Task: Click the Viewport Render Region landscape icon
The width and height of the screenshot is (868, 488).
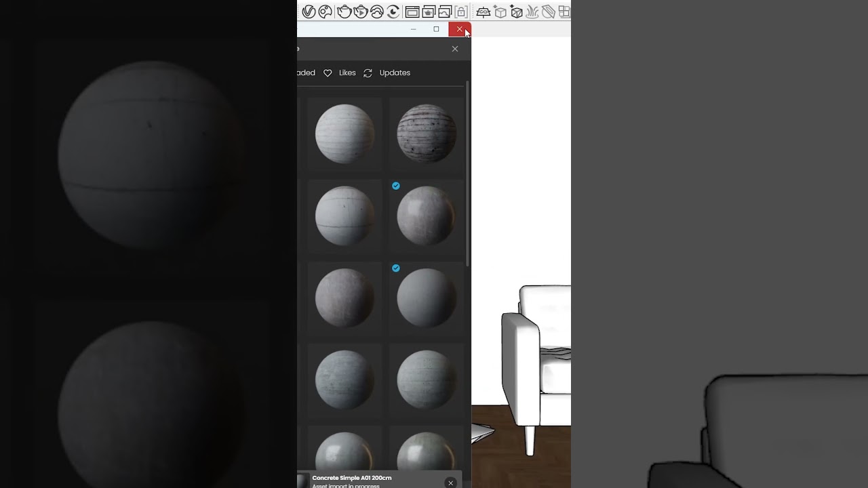Action: click(445, 12)
